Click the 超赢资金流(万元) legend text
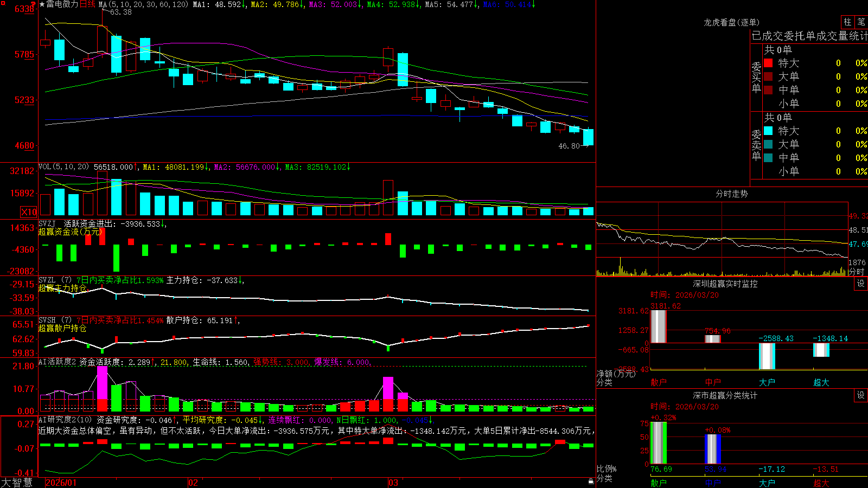This screenshot has width=868, height=488. 71,232
